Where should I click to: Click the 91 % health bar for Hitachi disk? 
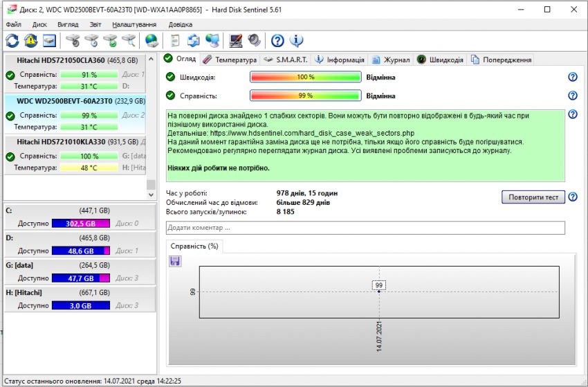[89, 75]
